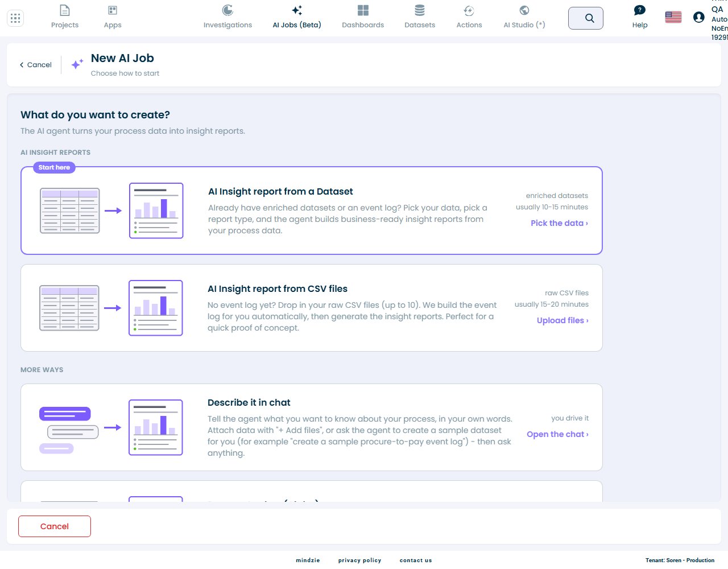Select the Projects menu label
The width and height of the screenshot is (728, 569).
coord(65,25)
